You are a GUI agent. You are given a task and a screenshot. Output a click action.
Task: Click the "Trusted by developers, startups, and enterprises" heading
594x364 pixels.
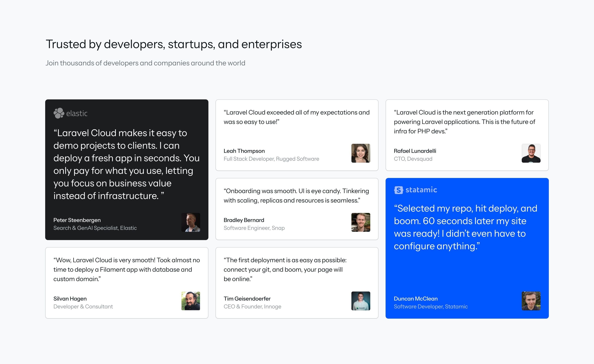pyautogui.click(x=174, y=44)
